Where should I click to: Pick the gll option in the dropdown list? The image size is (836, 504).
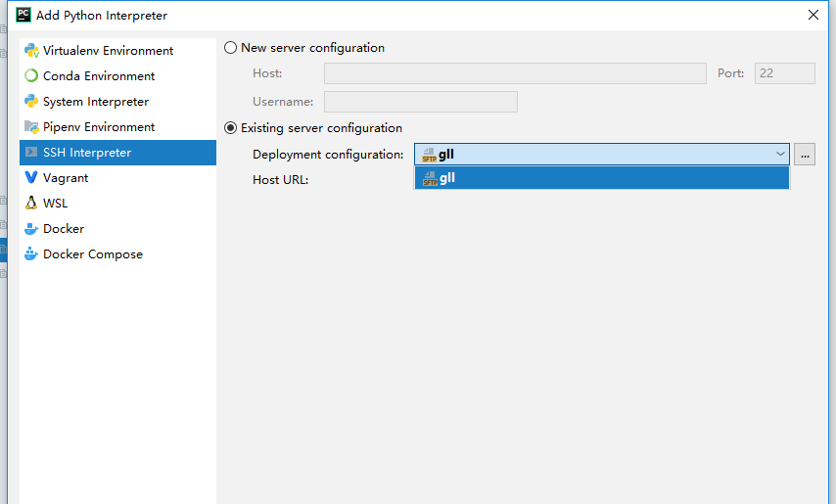coord(602,178)
